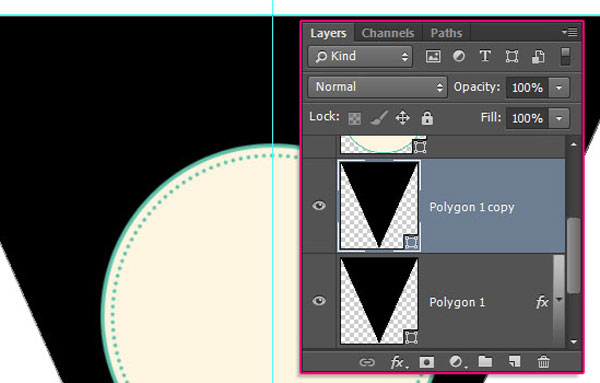This screenshot has width=600, height=383.
Task: Switch to the Channels tab
Action: [x=388, y=33]
